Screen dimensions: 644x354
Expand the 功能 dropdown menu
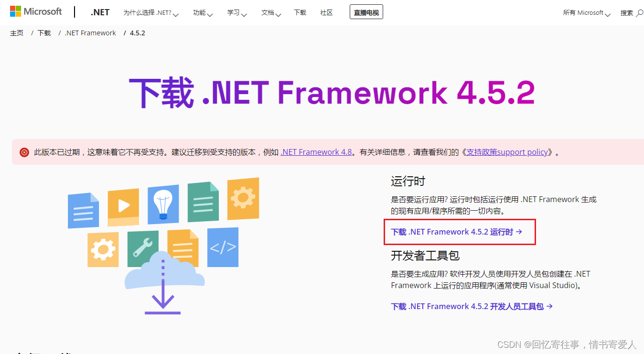(x=203, y=13)
